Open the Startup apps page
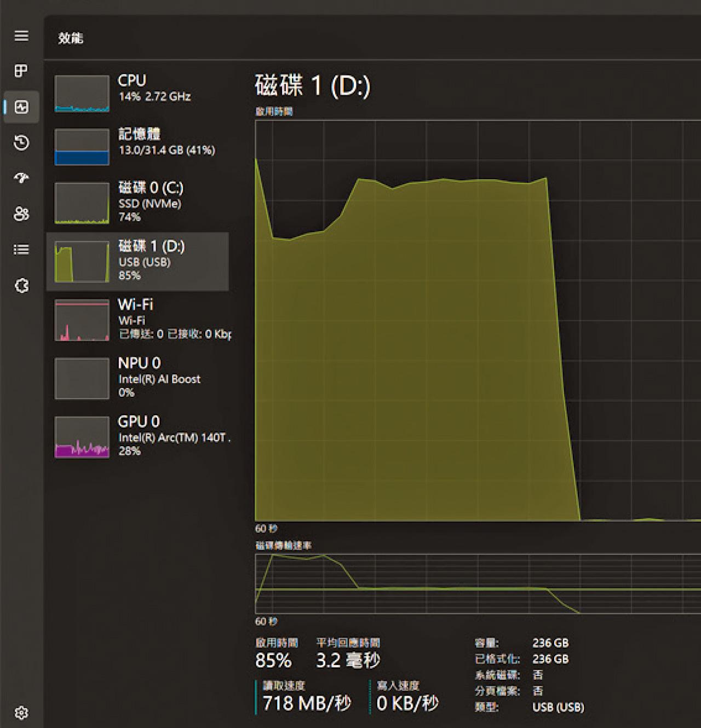Image resolution: width=701 pixels, height=728 pixels. [22, 178]
